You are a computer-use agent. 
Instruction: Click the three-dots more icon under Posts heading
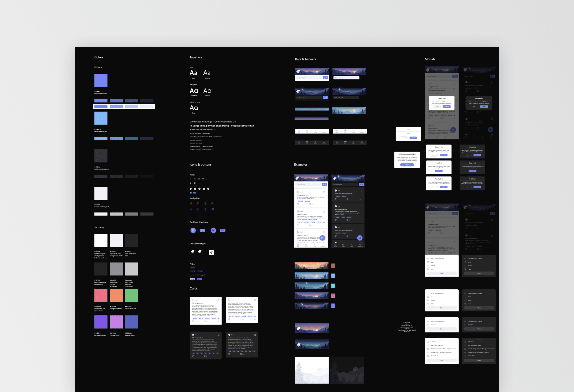[207, 179]
